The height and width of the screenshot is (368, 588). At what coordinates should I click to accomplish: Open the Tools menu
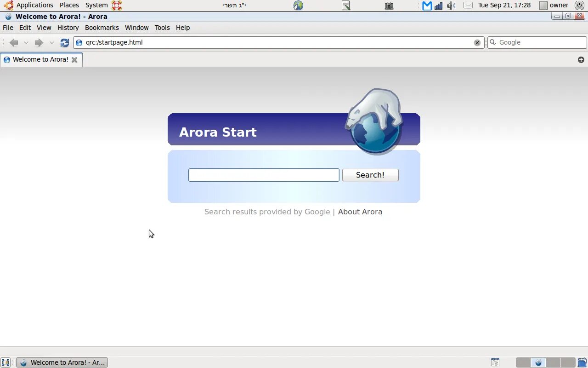[162, 28]
